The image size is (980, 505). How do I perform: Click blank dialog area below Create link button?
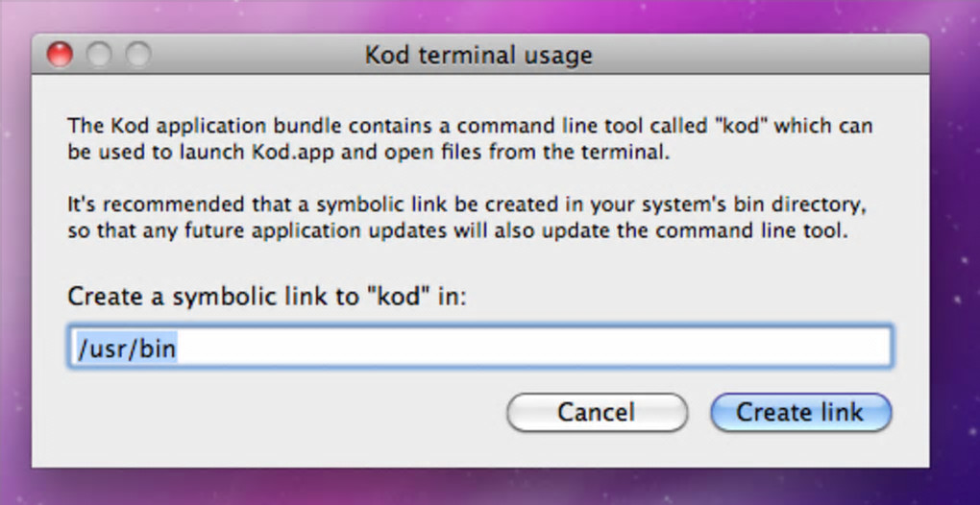pos(800,451)
